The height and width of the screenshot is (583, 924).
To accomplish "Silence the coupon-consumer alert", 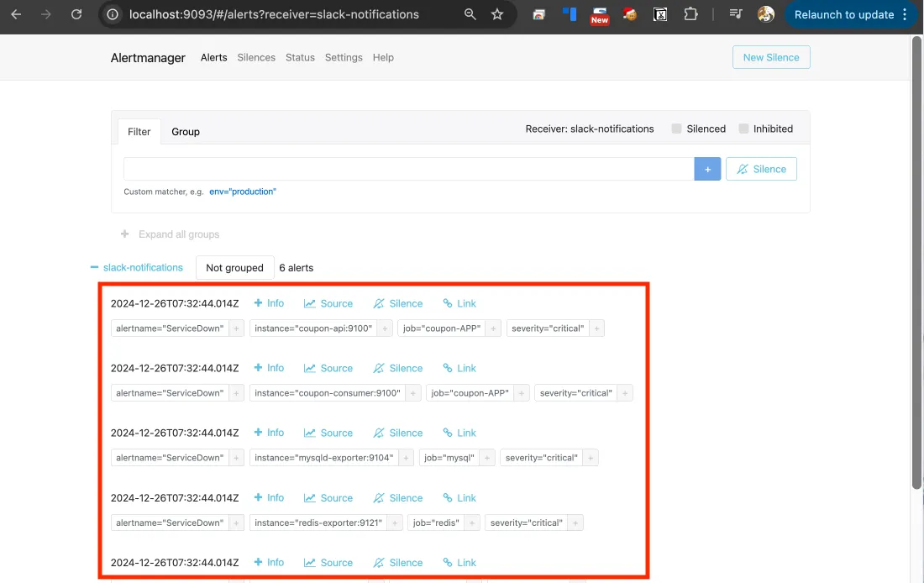I will pos(398,369).
